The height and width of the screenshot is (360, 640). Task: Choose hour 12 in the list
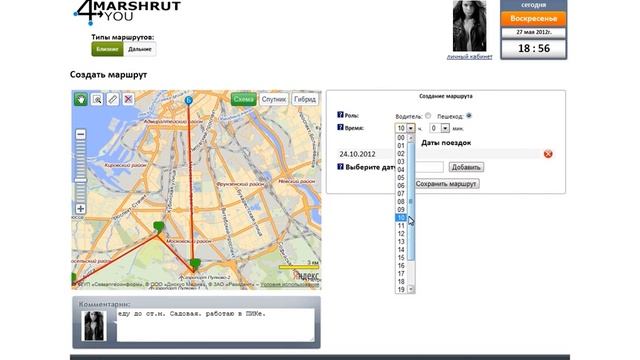click(401, 233)
